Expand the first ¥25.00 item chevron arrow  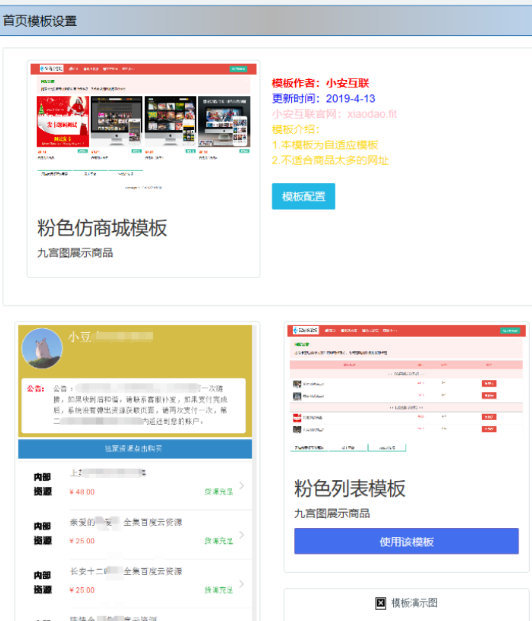pyautogui.click(x=242, y=535)
